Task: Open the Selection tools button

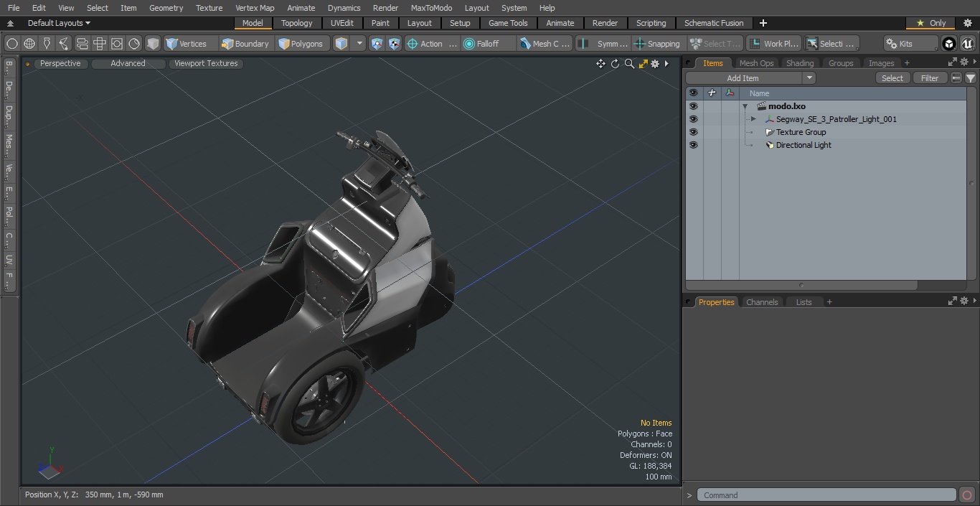Action: pos(831,44)
